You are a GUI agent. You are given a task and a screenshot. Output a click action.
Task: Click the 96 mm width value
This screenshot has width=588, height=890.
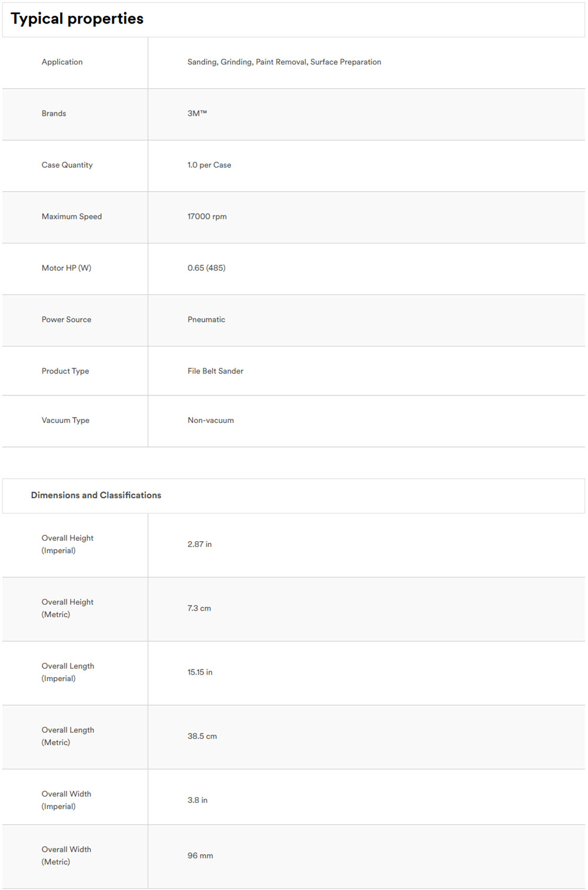tap(200, 856)
